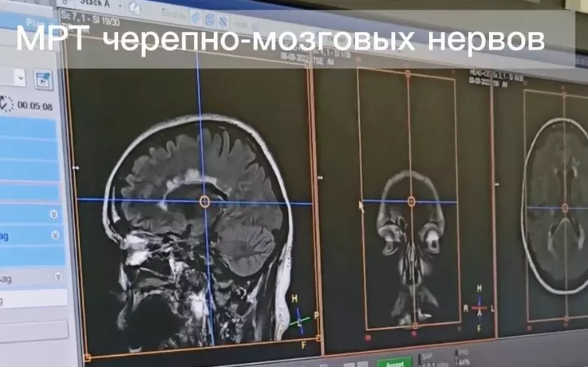Click the coronal view left-edge arrow handle

coord(320,178)
